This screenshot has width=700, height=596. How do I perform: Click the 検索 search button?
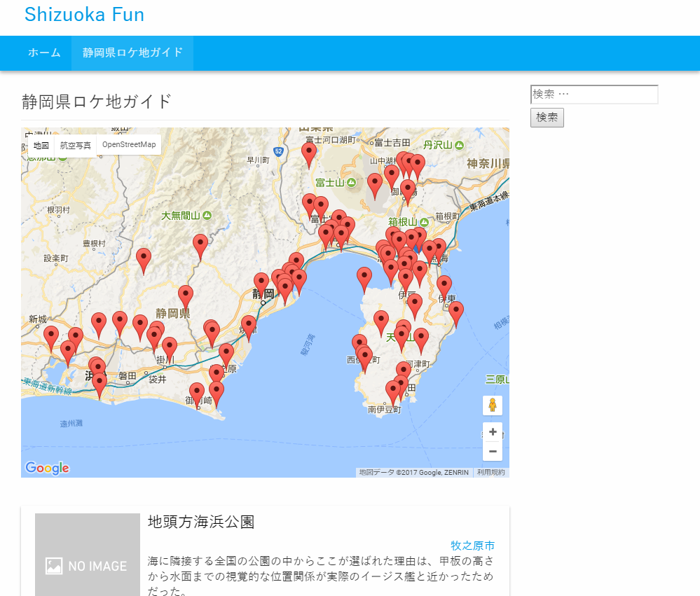(547, 118)
